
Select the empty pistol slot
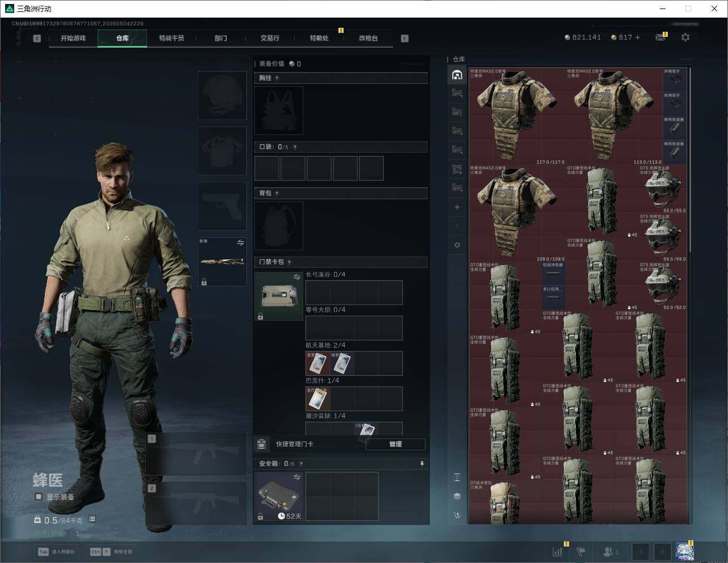[x=223, y=207]
